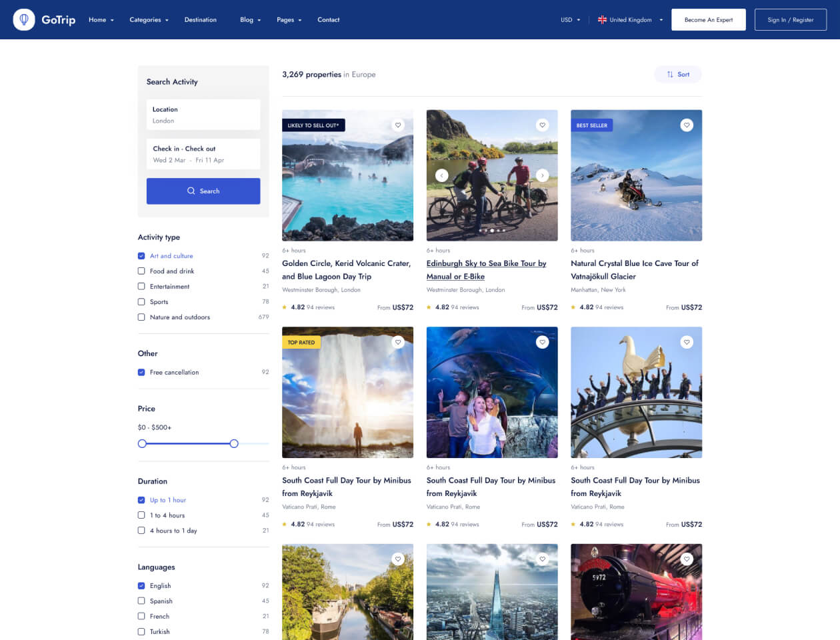Image resolution: width=840 pixels, height=640 pixels.
Task: Click the right handle of the price slider
Action: 234,443
